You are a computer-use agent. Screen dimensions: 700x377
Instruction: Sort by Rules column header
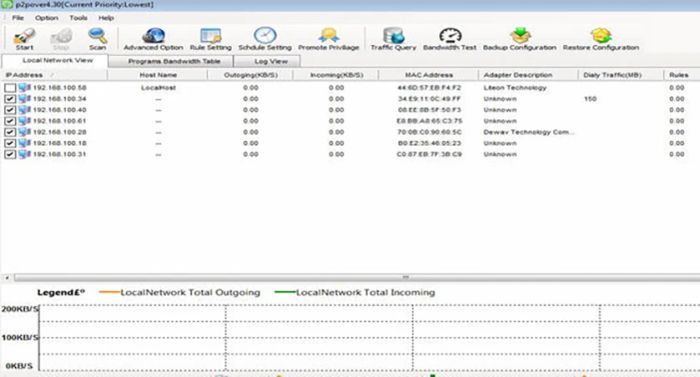(682, 75)
